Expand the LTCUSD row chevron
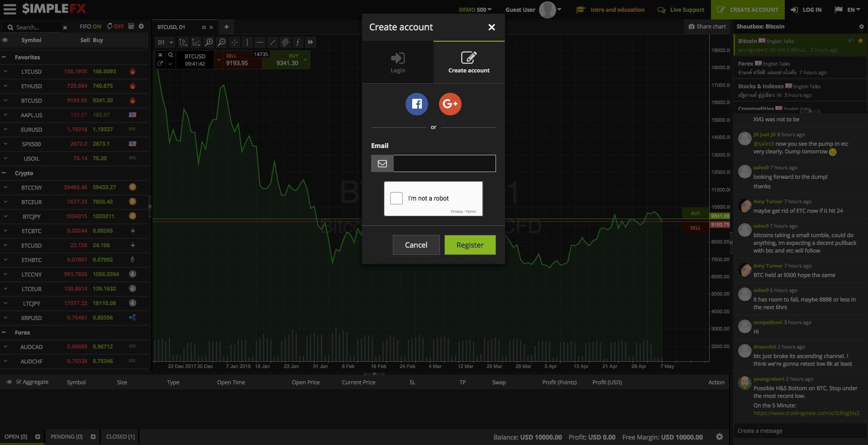 pos(5,71)
